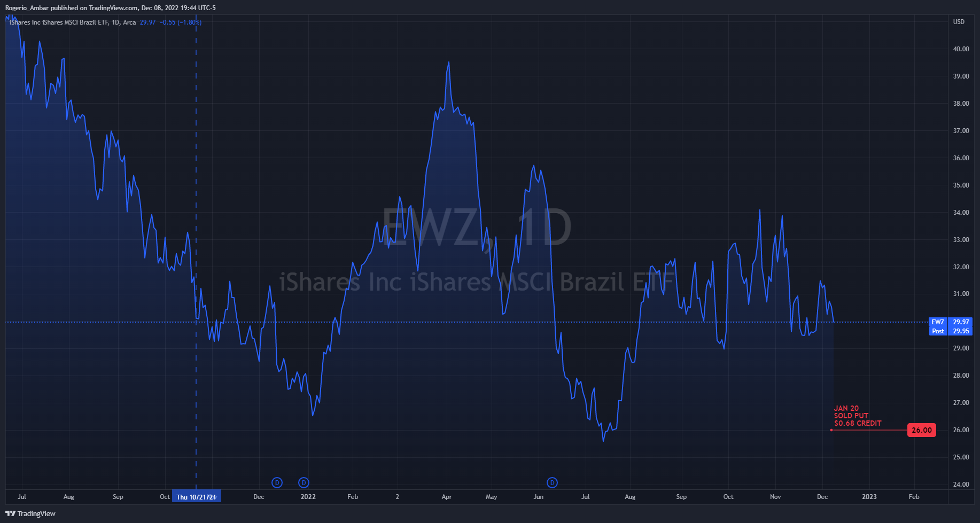This screenshot has width=980, height=523.
Task: Click the 40.00 price axis label
Action: (x=961, y=49)
